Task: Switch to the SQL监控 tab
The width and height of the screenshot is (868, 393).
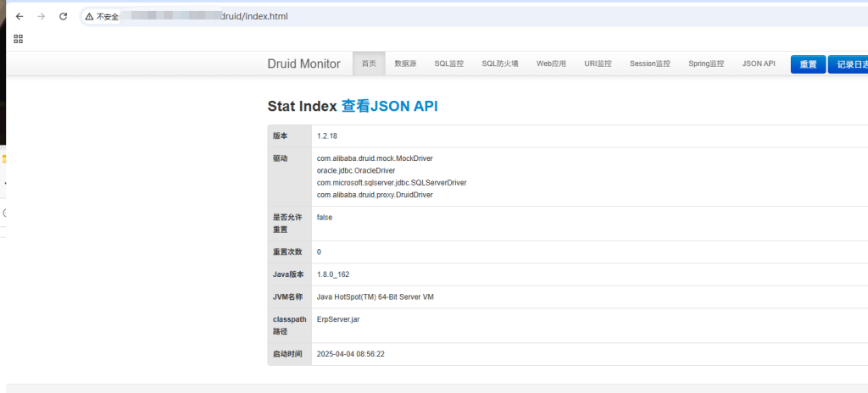Action: (x=449, y=64)
